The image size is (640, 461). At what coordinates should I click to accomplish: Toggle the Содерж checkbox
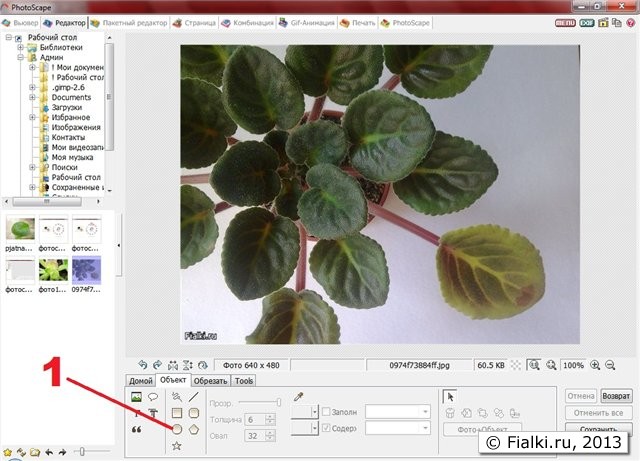[326, 428]
